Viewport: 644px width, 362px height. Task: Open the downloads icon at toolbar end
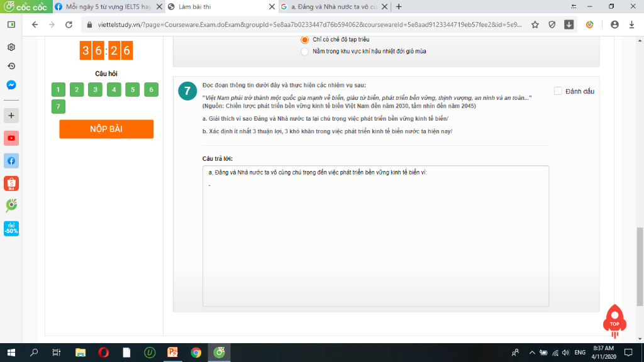click(631, 25)
